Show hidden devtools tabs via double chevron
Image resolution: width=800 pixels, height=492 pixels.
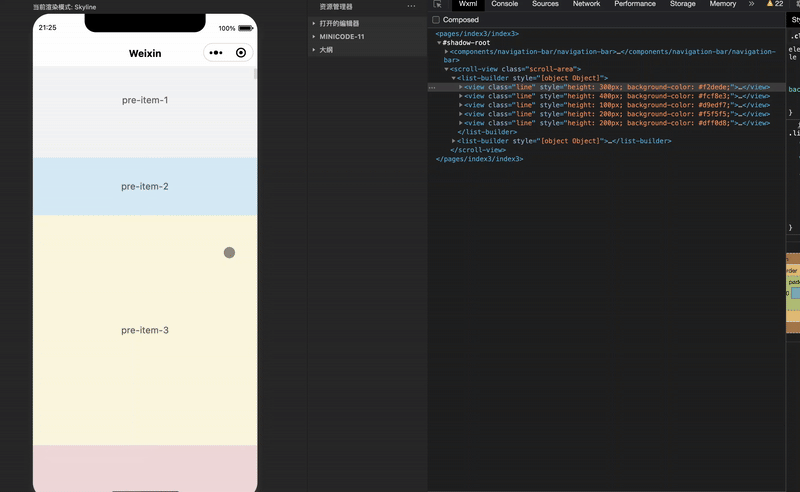[752, 4]
